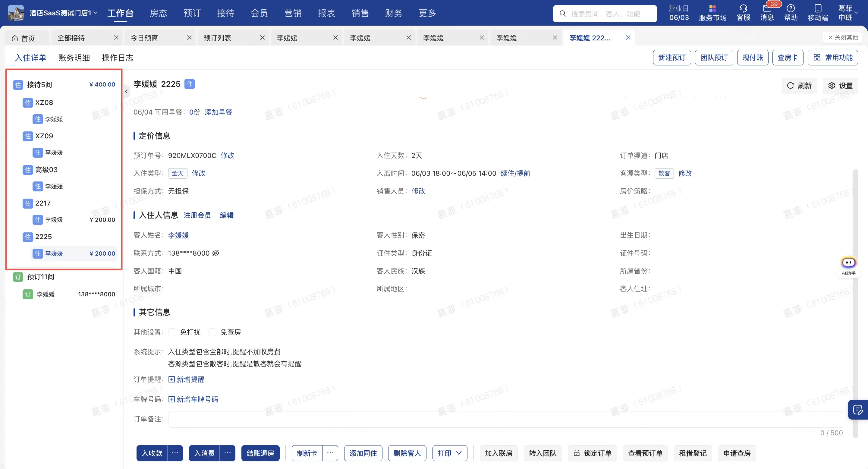Click the 入收款 button

pyautogui.click(x=152, y=453)
